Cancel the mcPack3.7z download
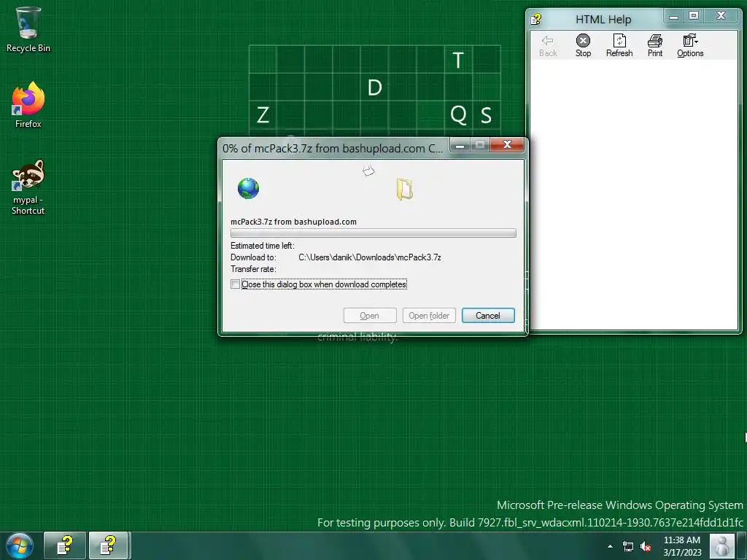The height and width of the screenshot is (560, 747). click(488, 315)
